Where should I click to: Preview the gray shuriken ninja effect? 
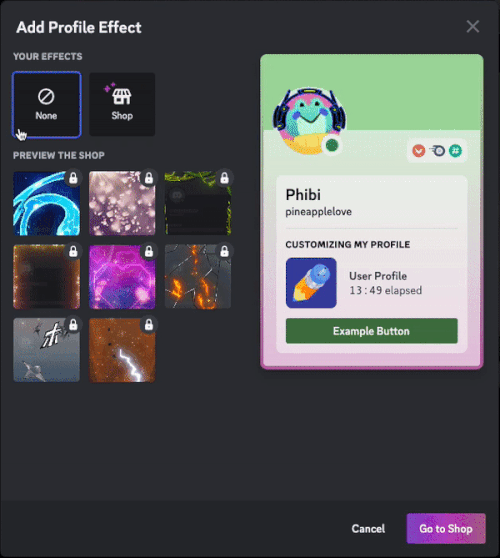point(47,350)
